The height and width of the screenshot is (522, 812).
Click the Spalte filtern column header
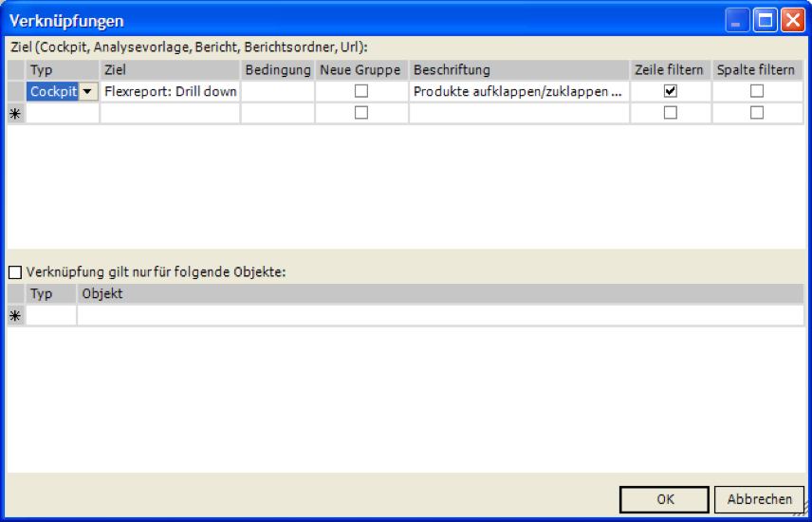[757, 70]
